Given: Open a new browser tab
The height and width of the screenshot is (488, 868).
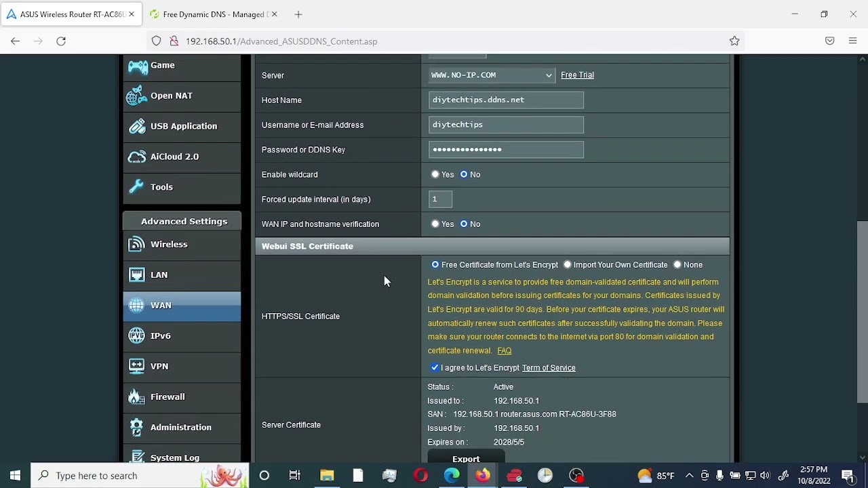Looking at the screenshot, I should (x=298, y=14).
